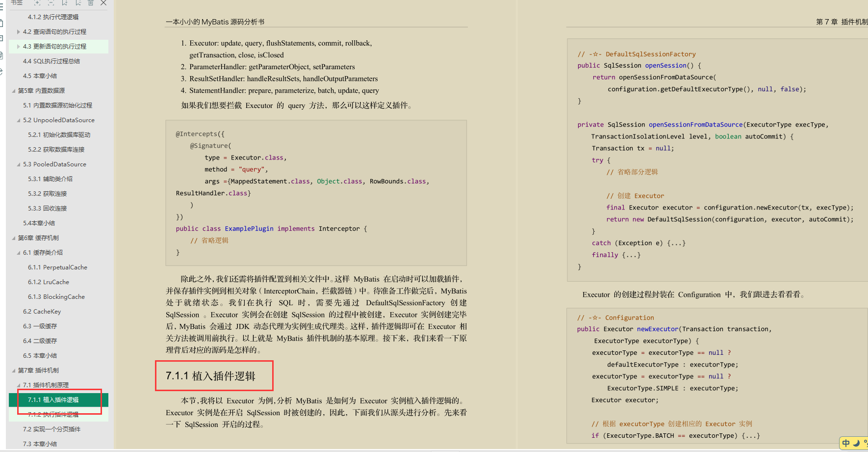868x452 pixels.
Task: Open bookmark 6.5 本章小结
Action: [40, 356]
